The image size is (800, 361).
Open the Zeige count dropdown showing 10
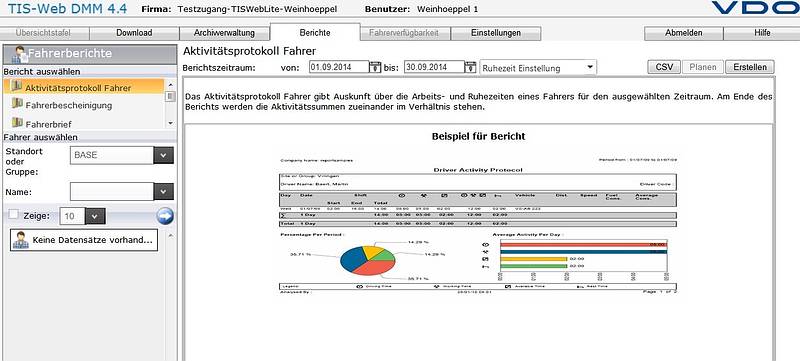point(95,216)
